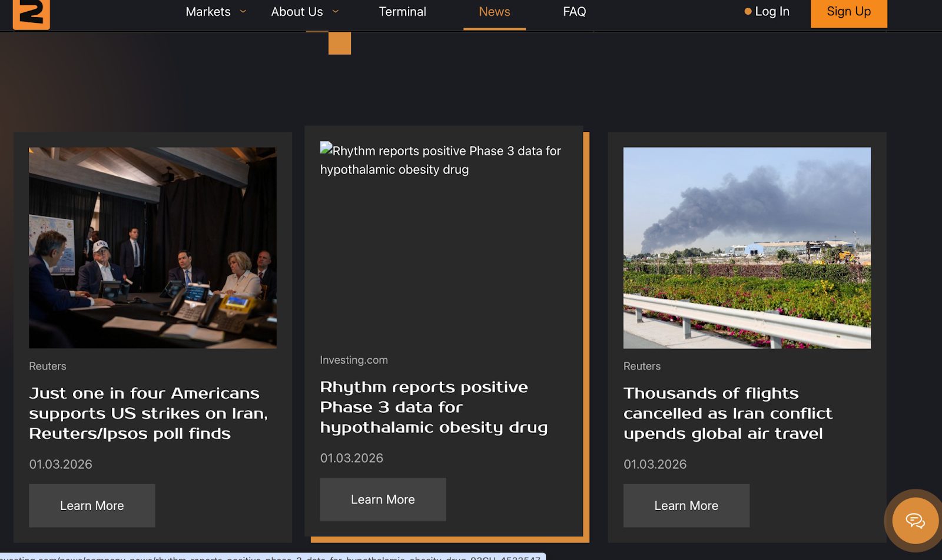Click date 01.03.2026 on flights cancelled card
942x560 pixels.
click(655, 464)
